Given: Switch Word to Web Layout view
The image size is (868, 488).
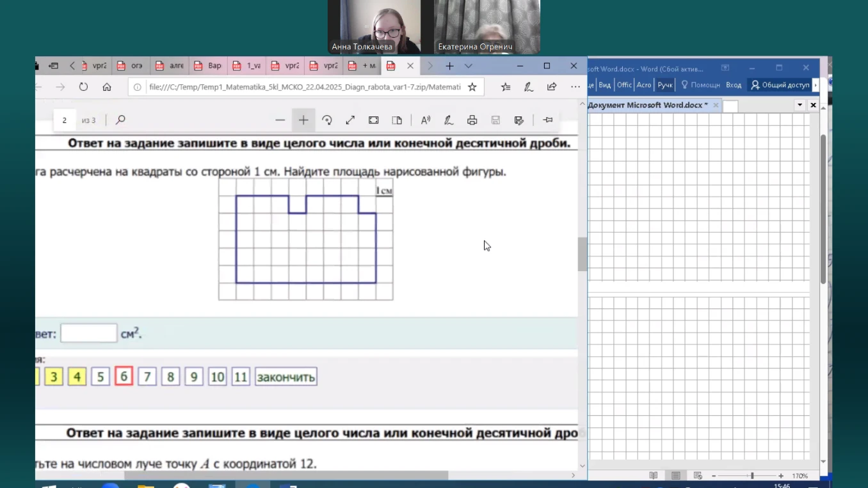Looking at the screenshot, I should click(x=698, y=476).
